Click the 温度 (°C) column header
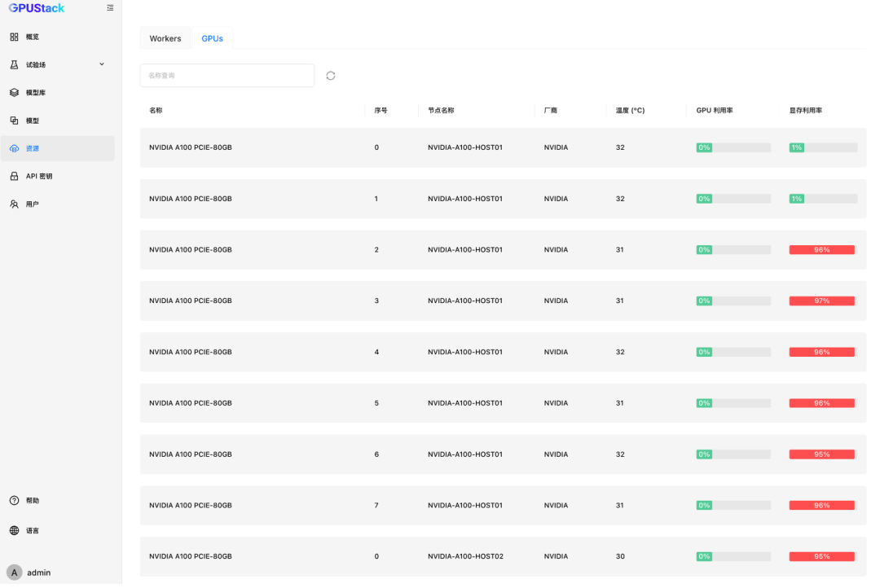This screenshot has width=880, height=588. click(x=630, y=111)
